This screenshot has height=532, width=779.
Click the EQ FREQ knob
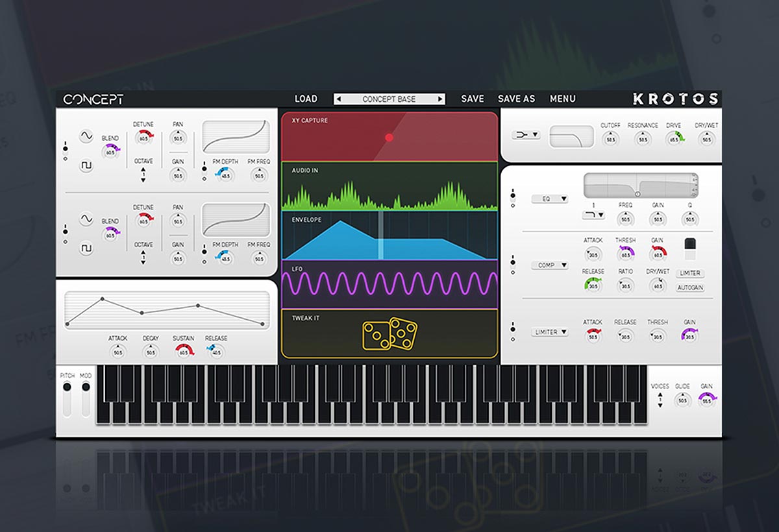(x=625, y=219)
